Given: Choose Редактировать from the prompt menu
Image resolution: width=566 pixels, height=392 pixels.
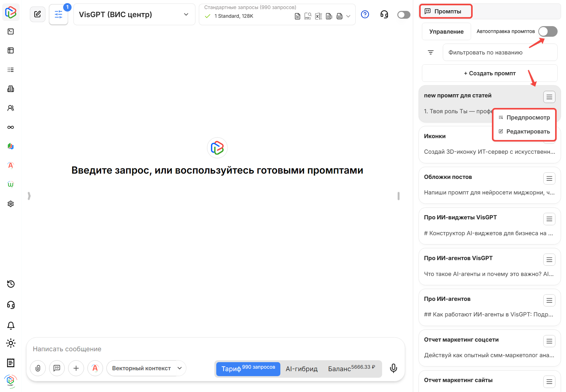Looking at the screenshot, I should [528, 131].
